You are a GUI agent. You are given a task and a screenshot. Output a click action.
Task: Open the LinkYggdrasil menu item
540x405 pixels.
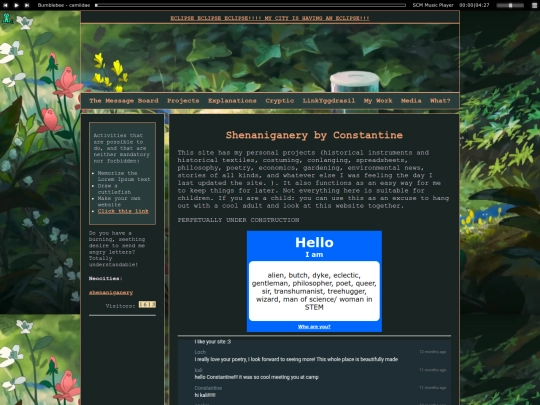coord(329,101)
